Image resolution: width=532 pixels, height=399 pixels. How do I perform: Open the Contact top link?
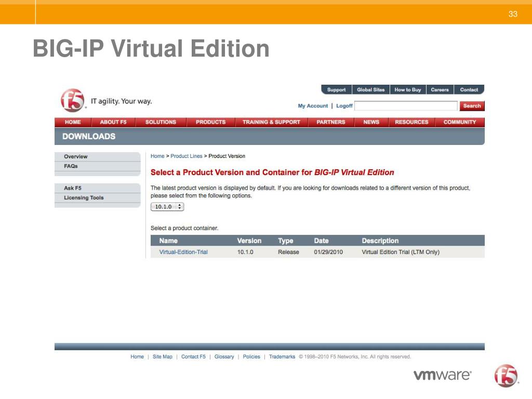tap(469, 89)
